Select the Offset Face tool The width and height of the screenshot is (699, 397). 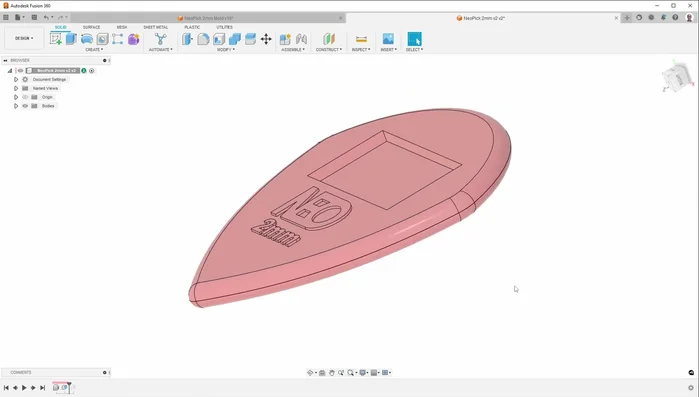pos(251,39)
